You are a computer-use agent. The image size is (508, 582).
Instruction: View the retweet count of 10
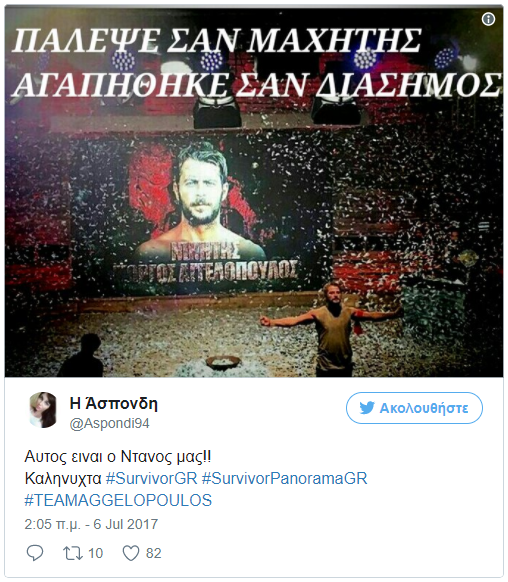(95, 553)
